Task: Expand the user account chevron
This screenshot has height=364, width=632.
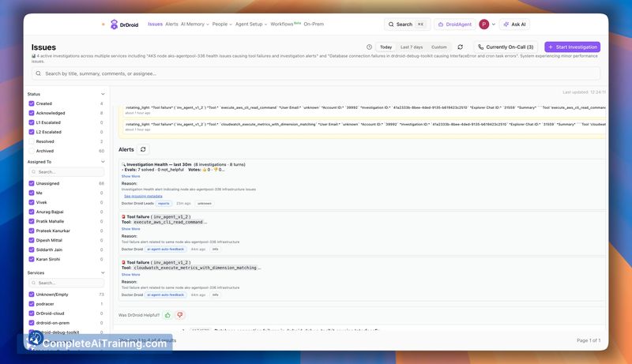Action: [493, 24]
